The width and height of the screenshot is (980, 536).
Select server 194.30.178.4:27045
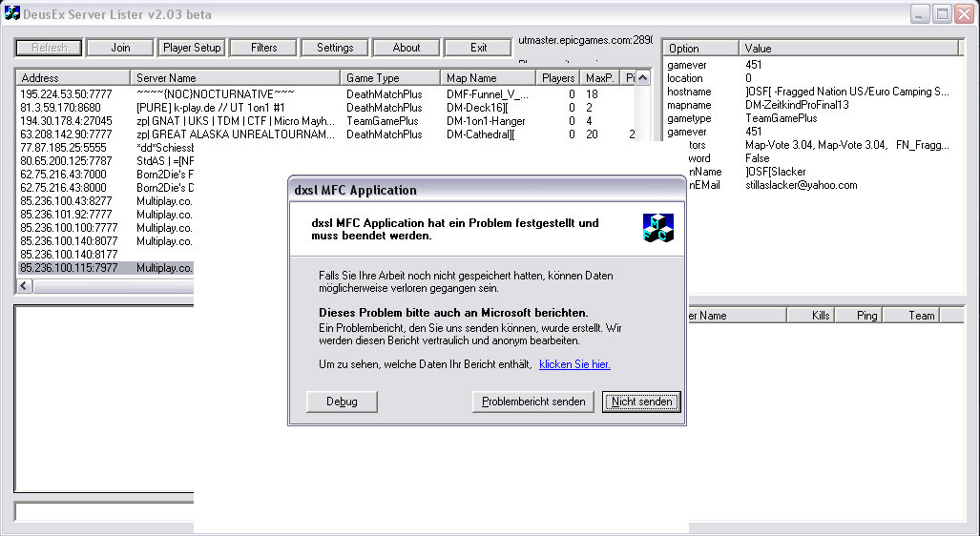coord(66,121)
